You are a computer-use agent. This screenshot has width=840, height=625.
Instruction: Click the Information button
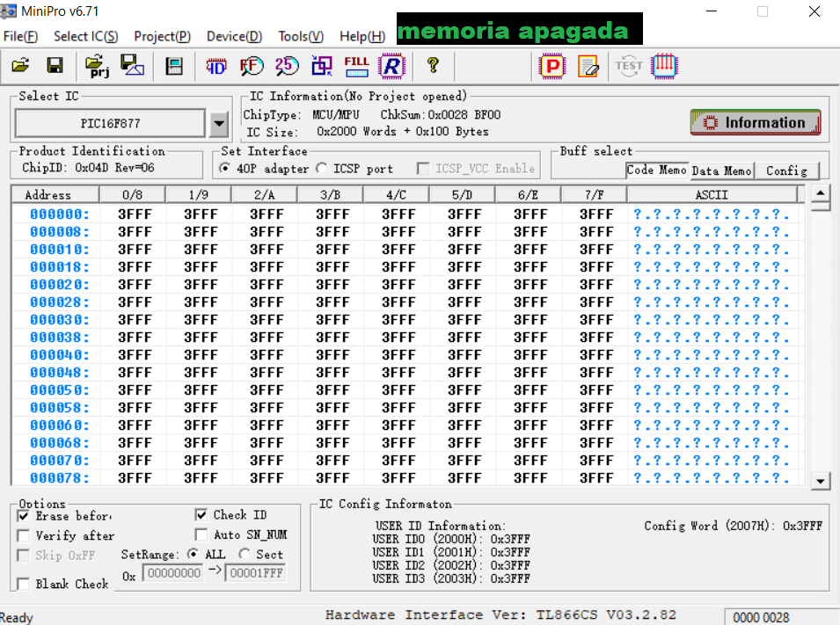(x=756, y=123)
